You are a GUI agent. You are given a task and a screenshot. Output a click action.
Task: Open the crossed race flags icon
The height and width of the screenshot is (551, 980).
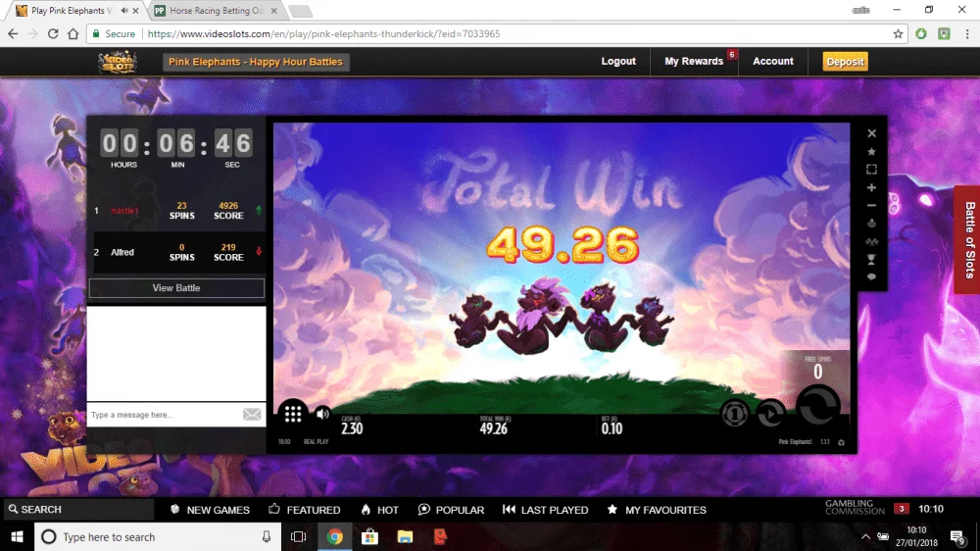tap(871, 241)
